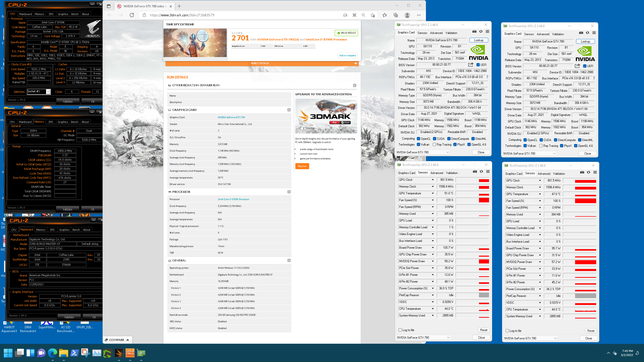Screen dimensions: 644x362
Task: View site information lock icon
Action: 144,15
